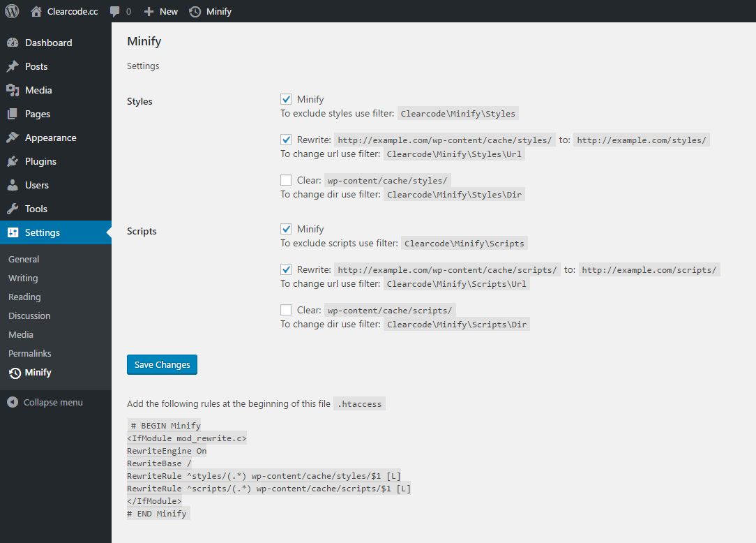The width and height of the screenshot is (756, 543).
Task: Disable the Styles Minify checkbox
Action: click(x=286, y=99)
